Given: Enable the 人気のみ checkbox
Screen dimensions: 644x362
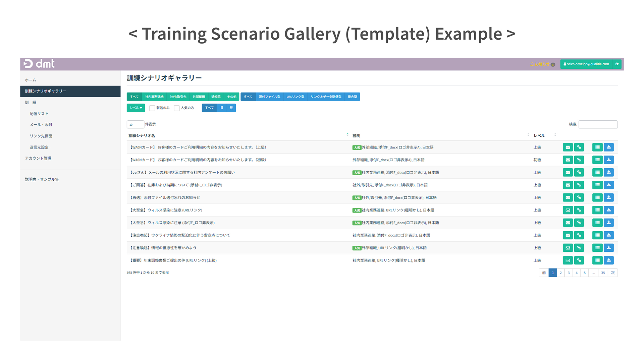Looking at the screenshot, I should tap(177, 108).
